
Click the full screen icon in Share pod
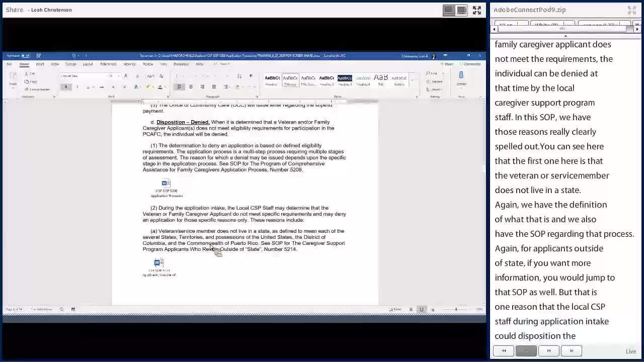coord(476,10)
